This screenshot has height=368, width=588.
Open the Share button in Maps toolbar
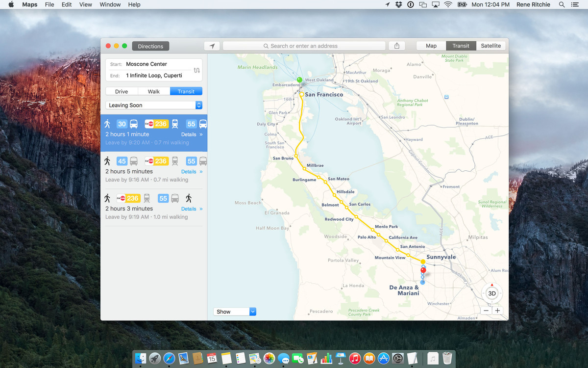pos(397,46)
